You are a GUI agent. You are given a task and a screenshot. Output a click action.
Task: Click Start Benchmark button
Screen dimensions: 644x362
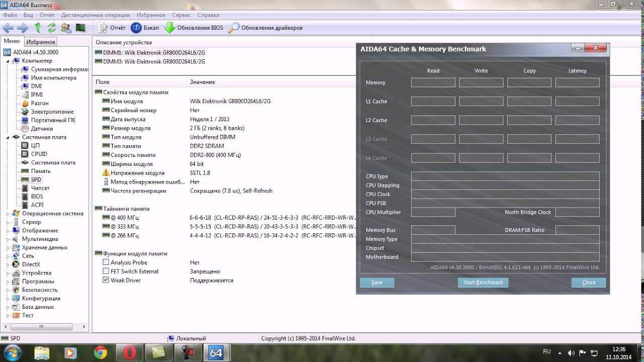(483, 283)
